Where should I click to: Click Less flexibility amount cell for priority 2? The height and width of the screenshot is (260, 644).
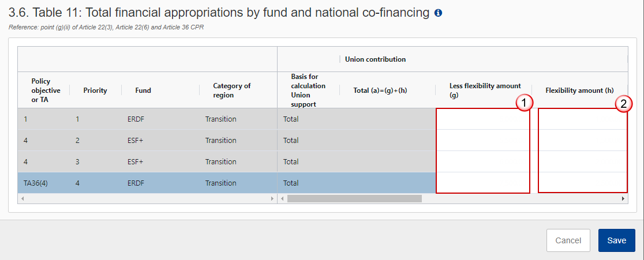(x=483, y=140)
